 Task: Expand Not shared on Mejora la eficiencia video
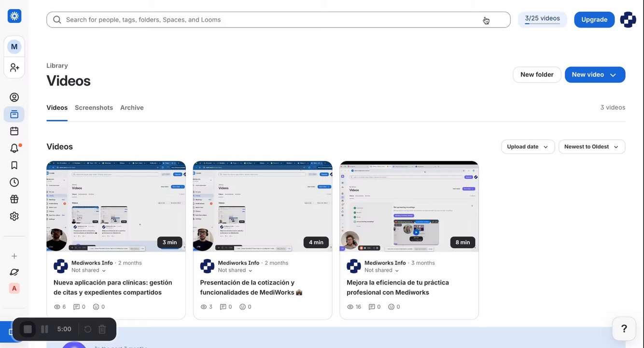point(382,271)
